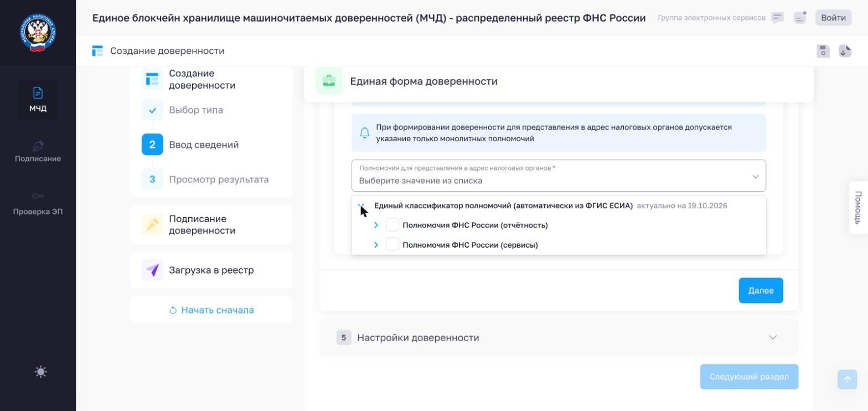Go to Подписание in the sidebar
868x411 pixels.
click(x=38, y=151)
